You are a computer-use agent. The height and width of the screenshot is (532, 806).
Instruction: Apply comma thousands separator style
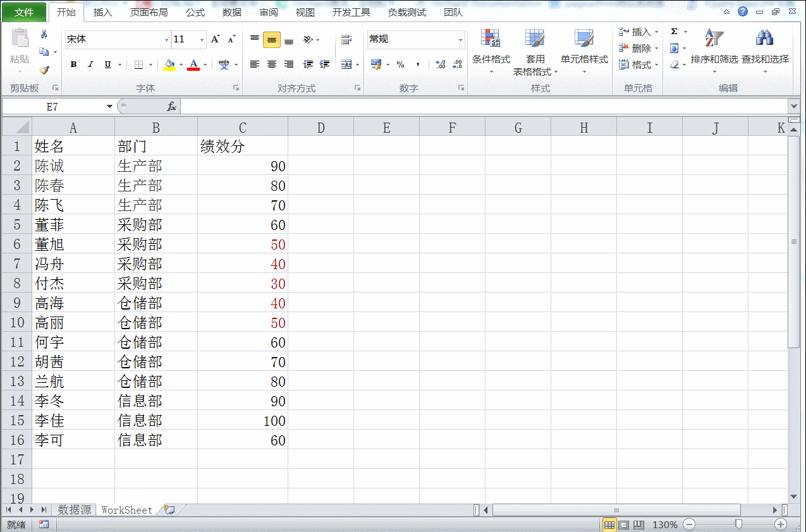point(418,64)
